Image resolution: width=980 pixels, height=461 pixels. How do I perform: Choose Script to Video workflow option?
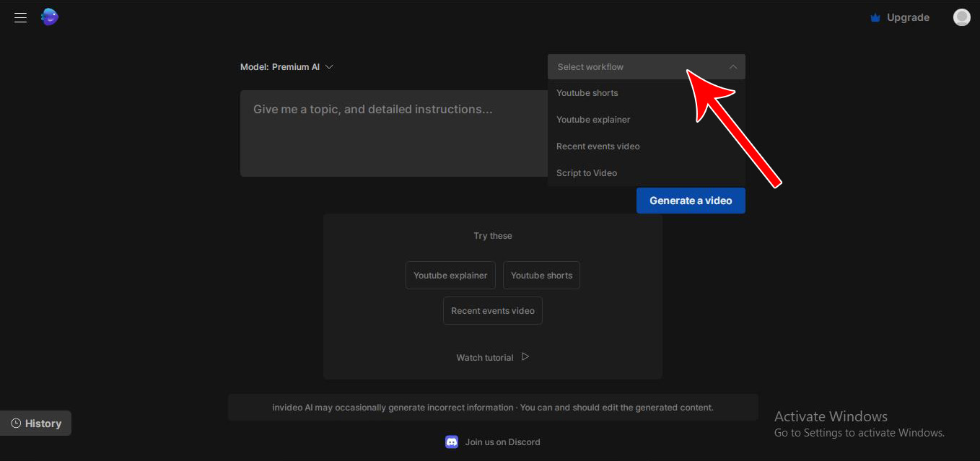point(587,173)
